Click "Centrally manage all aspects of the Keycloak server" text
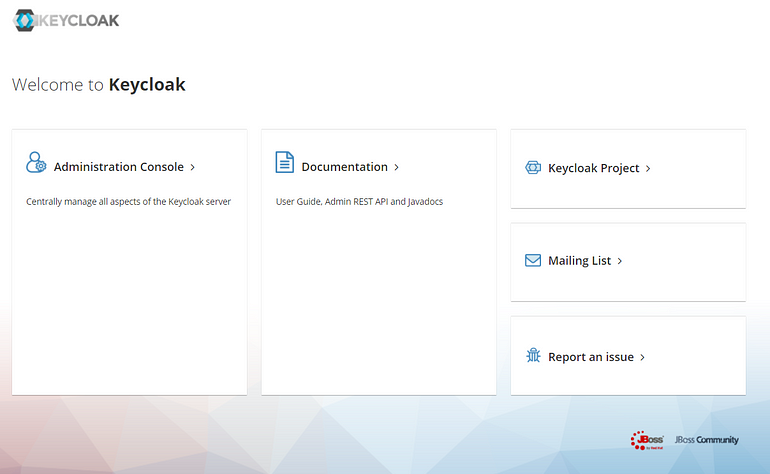This screenshot has width=770, height=474. pos(128,201)
